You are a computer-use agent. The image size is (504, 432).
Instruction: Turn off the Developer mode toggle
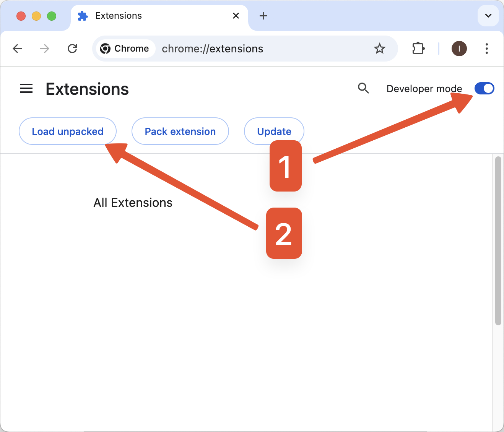pos(484,88)
